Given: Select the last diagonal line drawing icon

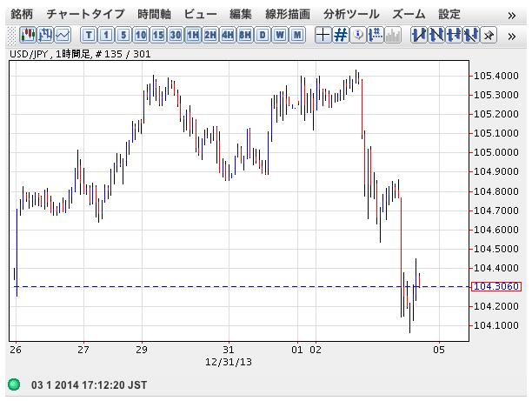Looking at the screenshot, I should [471, 35].
